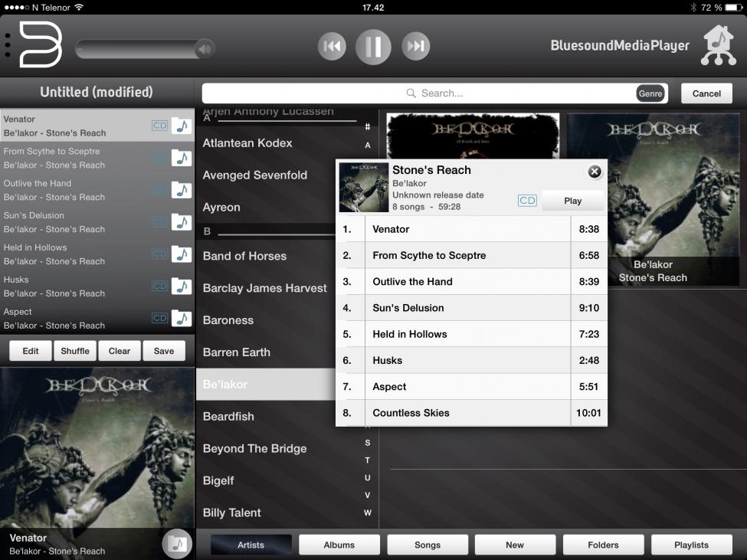Select track 1 Venator in album popup
This screenshot has height=560, width=747.
471,229
